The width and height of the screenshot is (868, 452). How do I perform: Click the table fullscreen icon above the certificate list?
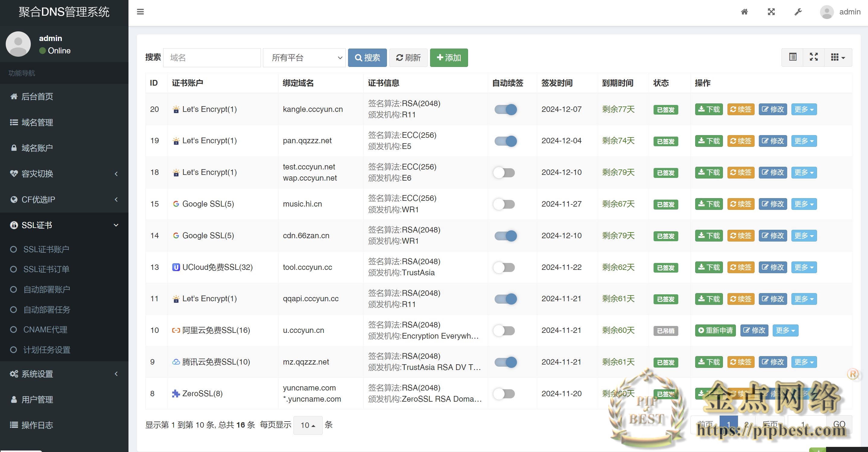point(814,57)
